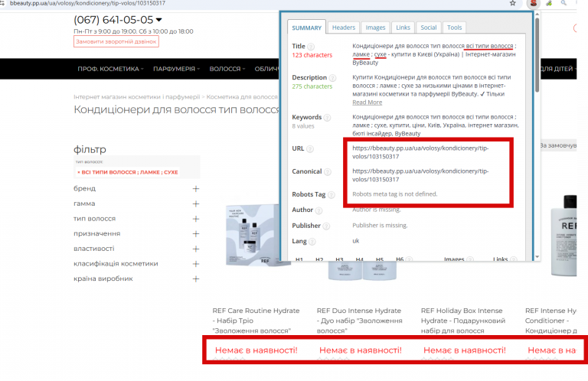Remove the ВСІ ТИПИ ВОЛОССЯ ; ЛАМКЕ ; СУХЕ filter tag
The image size is (588, 381).
pyautogui.click(x=128, y=172)
